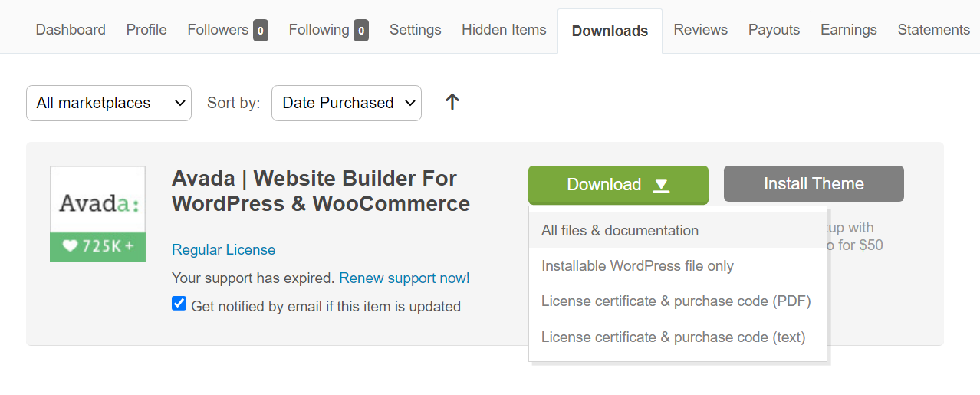980x395 pixels.
Task: Click the Avada theme thumbnail
Action: coord(97,213)
